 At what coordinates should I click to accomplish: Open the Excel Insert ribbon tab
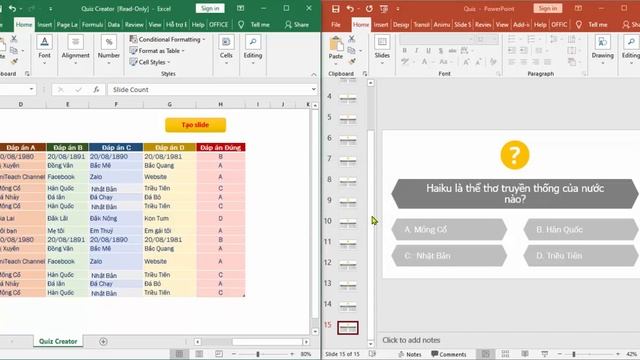44,24
